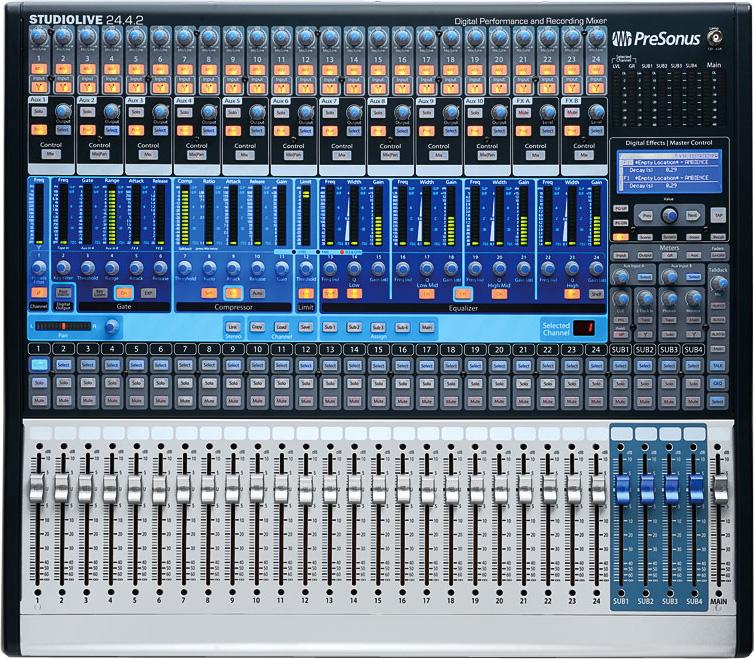Open the System menu
Screen dimensions: 754x659
669,237
